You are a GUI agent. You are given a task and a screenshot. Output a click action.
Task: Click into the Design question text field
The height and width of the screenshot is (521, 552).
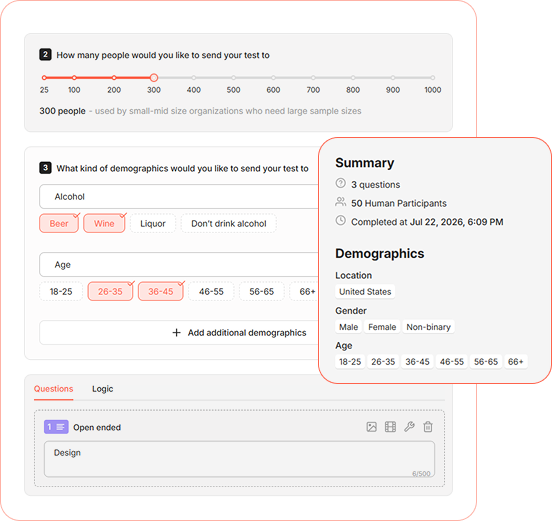click(x=239, y=459)
